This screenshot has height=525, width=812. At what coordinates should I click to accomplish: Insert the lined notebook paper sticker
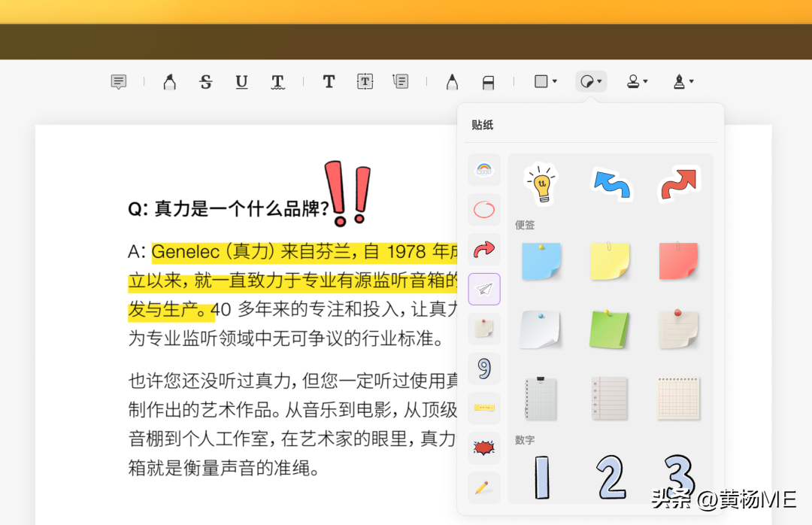point(610,399)
